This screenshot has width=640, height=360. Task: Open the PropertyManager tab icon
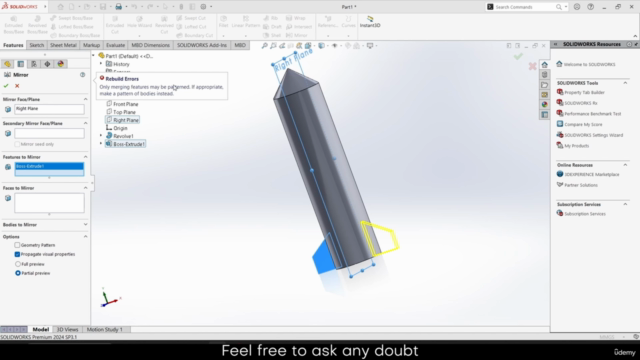(21, 64)
